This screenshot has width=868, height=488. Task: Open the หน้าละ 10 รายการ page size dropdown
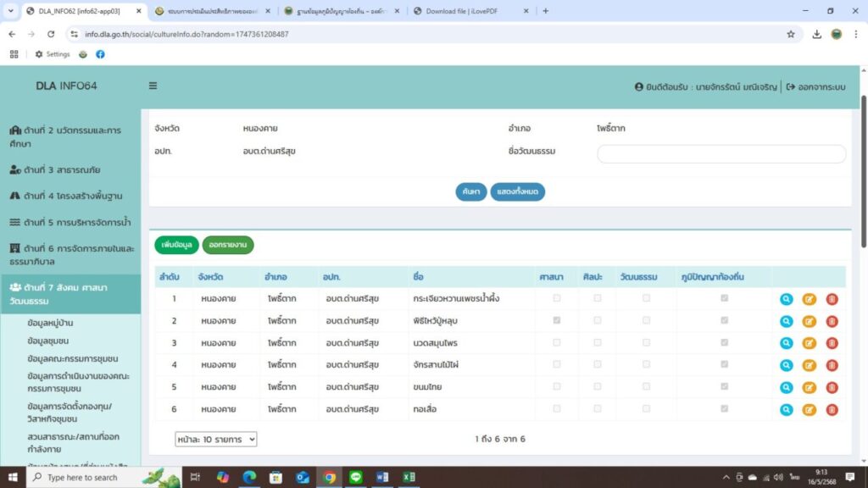click(x=215, y=439)
